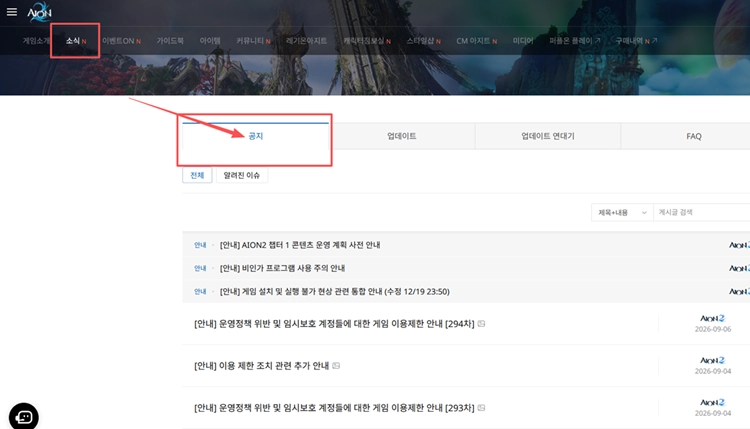Click 안내 tag of 게임 설치 notice
This screenshot has width=750, height=429.
[x=200, y=291]
